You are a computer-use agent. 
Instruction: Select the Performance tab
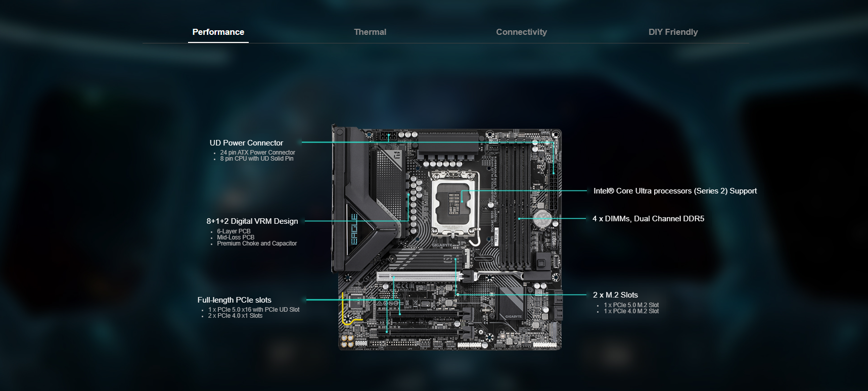point(218,32)
